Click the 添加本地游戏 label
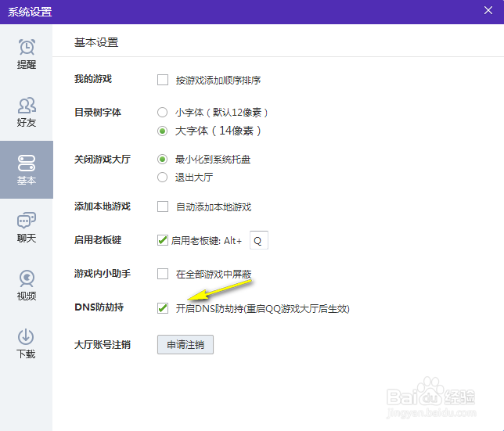504x431 pixels. [x=103, y=207]
